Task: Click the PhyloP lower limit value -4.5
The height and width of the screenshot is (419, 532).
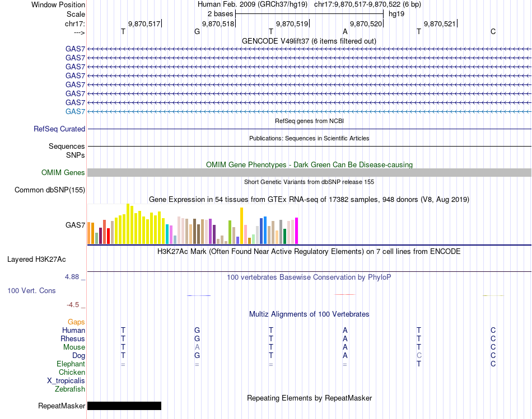Action: (x=73, y=305)
